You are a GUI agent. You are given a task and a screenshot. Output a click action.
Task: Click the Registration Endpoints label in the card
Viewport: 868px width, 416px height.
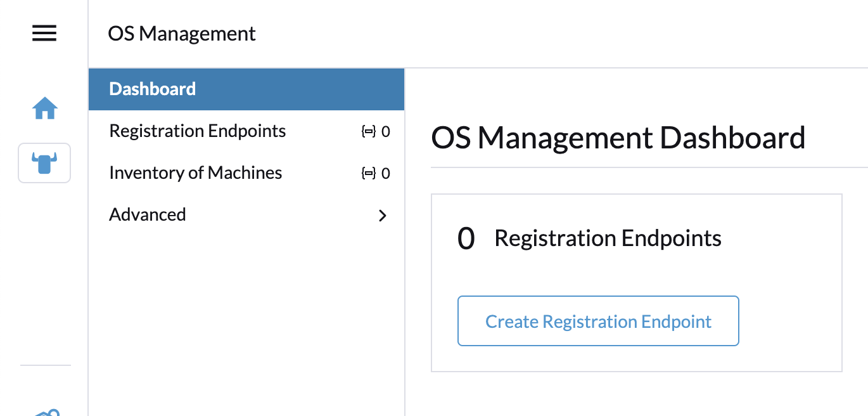[x=608, y=238]
